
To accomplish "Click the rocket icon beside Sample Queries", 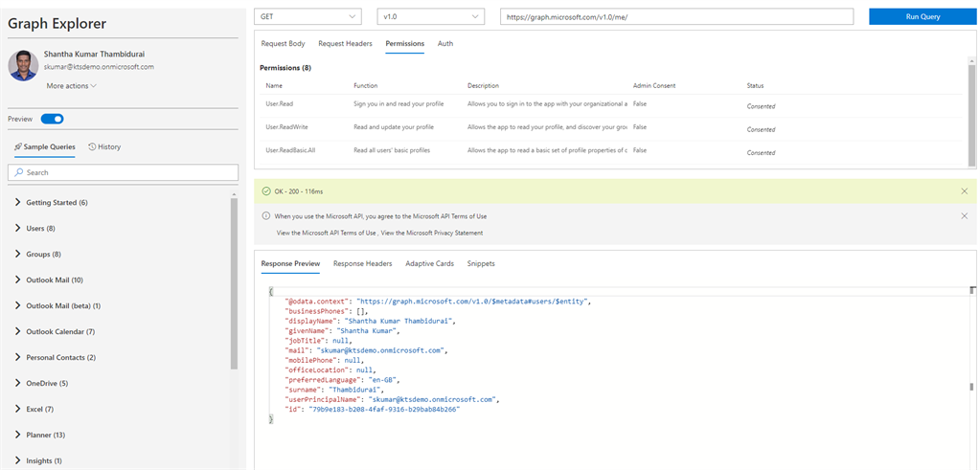I will pyautogui.click(x=18, y=147).
